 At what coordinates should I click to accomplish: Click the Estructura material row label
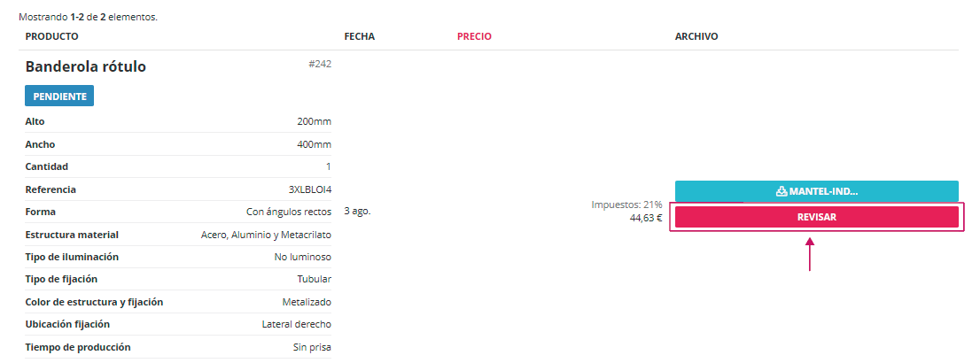click(72, 235)
